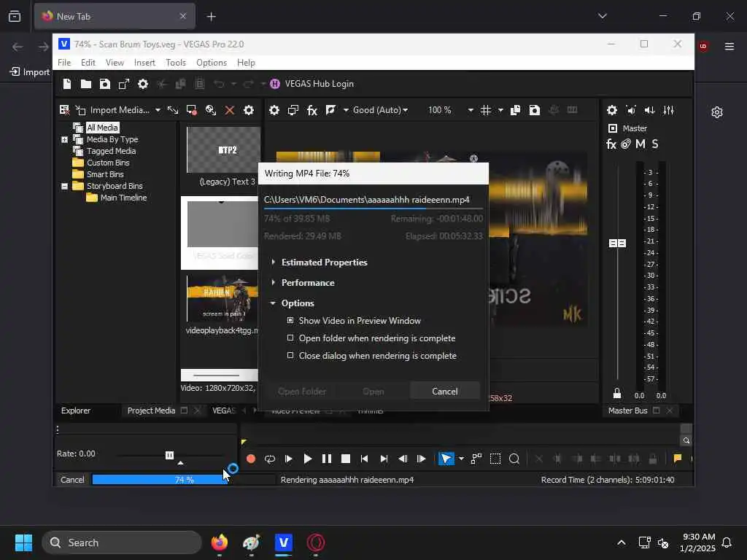Expand the Estimated Properties section

[x=273, y=262]
